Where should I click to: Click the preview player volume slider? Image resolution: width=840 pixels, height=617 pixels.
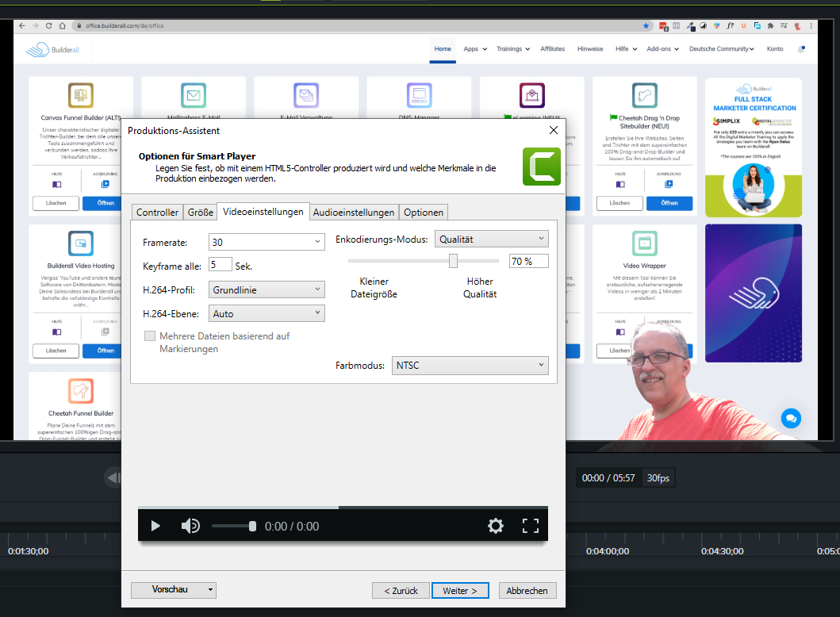point(233,526)
